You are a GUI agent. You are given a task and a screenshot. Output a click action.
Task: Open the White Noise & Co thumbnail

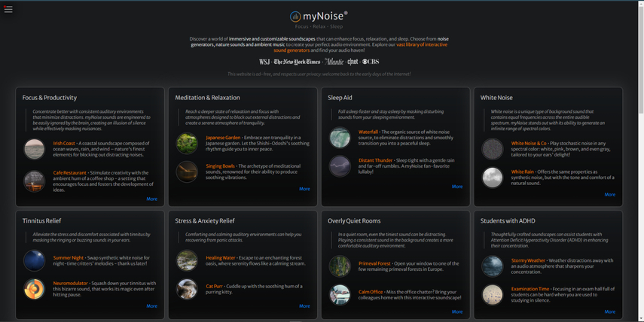point(493,149)
